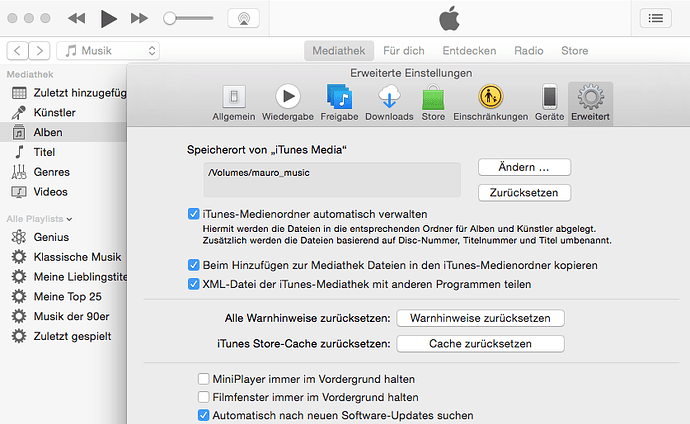Toggle Beim Hinzufügen zur Mediathek kopieren checkbox
The height and width of the screenshot is (424, 690).
(x=194, y=265)
